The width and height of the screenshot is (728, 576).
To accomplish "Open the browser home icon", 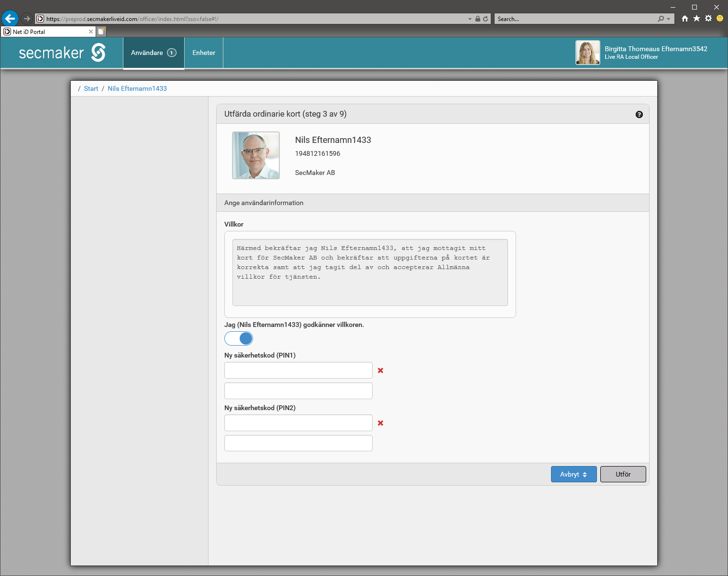I will [x=685, y=19].
